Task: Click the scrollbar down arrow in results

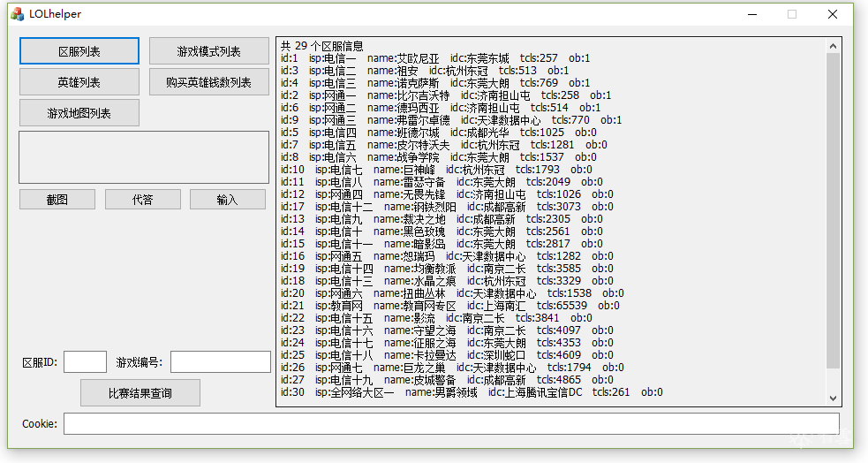Action: click(x=834, y=398)
